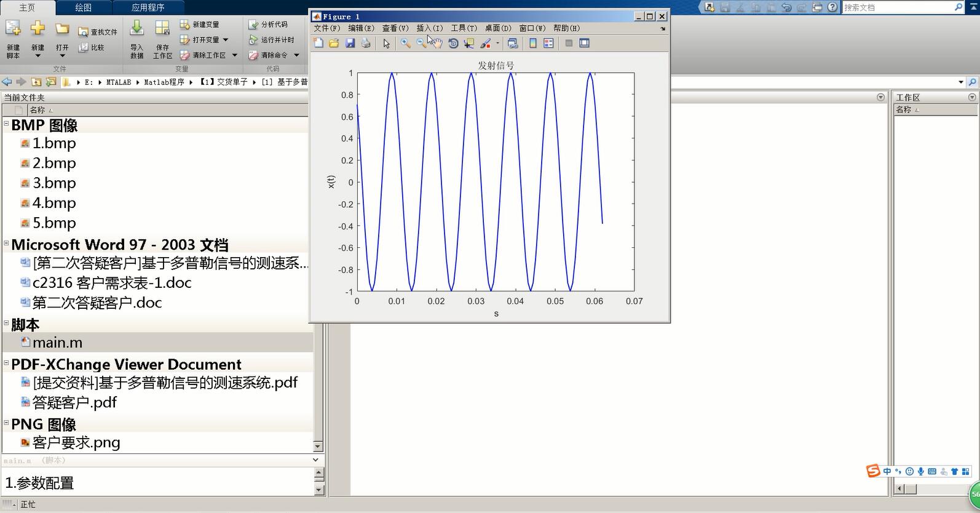
Task: Open 文件(F) menu in Figure 1
Action: point(326,28)
